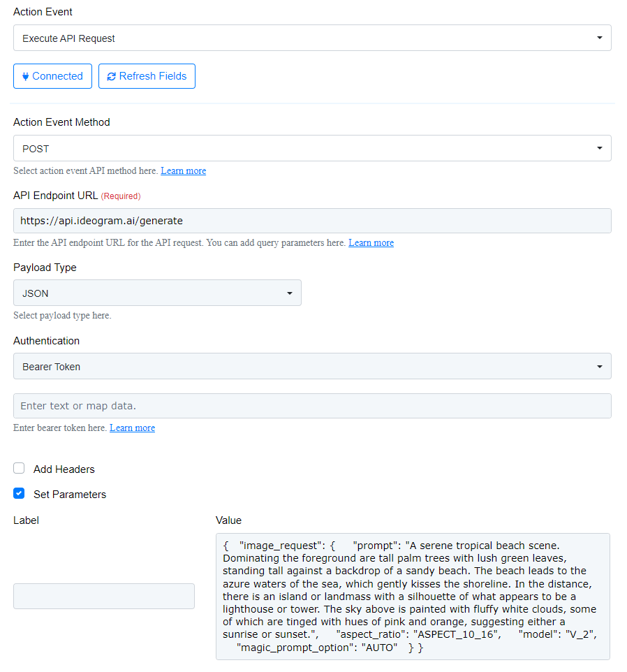Open the Action Event dropdown

[x=312, y=38]
